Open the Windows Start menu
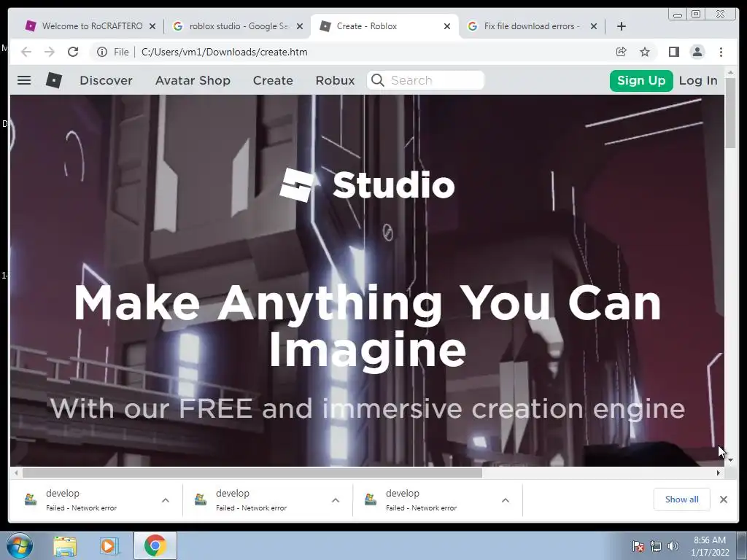This screenshot has width=747, height=560. click(20, 545)
